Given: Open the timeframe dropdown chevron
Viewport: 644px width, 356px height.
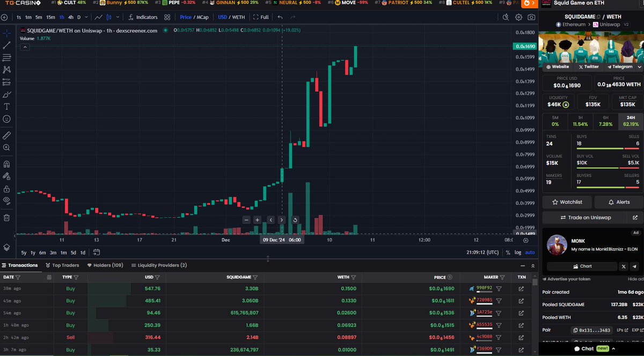Looking at the screenshot, I should point(86,17).
